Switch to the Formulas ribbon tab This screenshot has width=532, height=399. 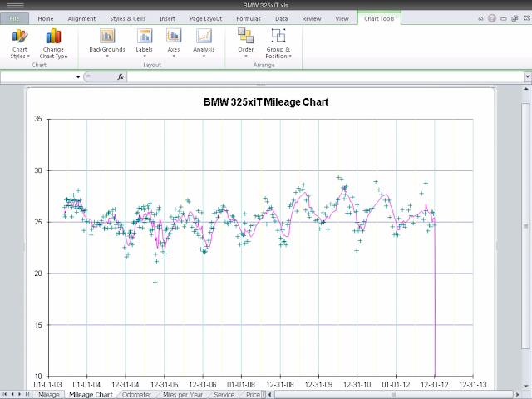pos(248,17)
